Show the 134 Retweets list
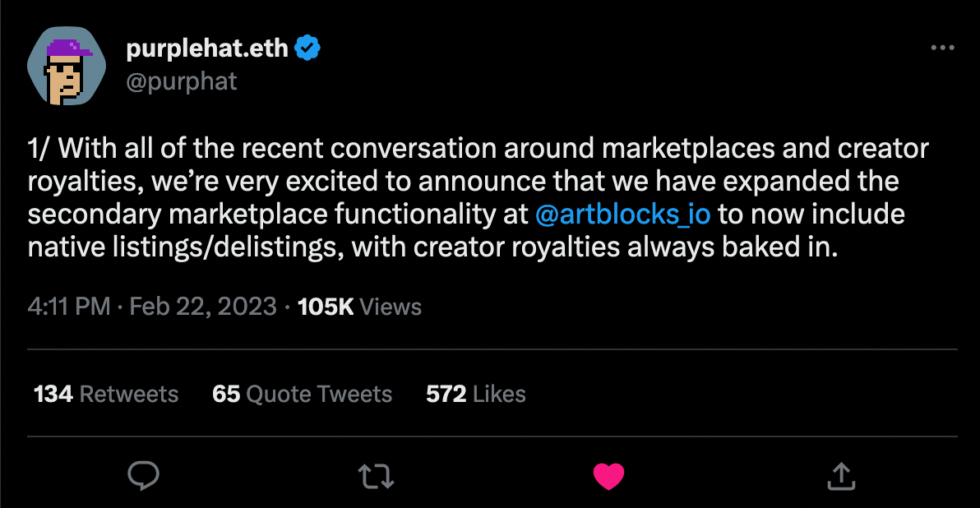The image size is (980, 508). tap(106, 394)
